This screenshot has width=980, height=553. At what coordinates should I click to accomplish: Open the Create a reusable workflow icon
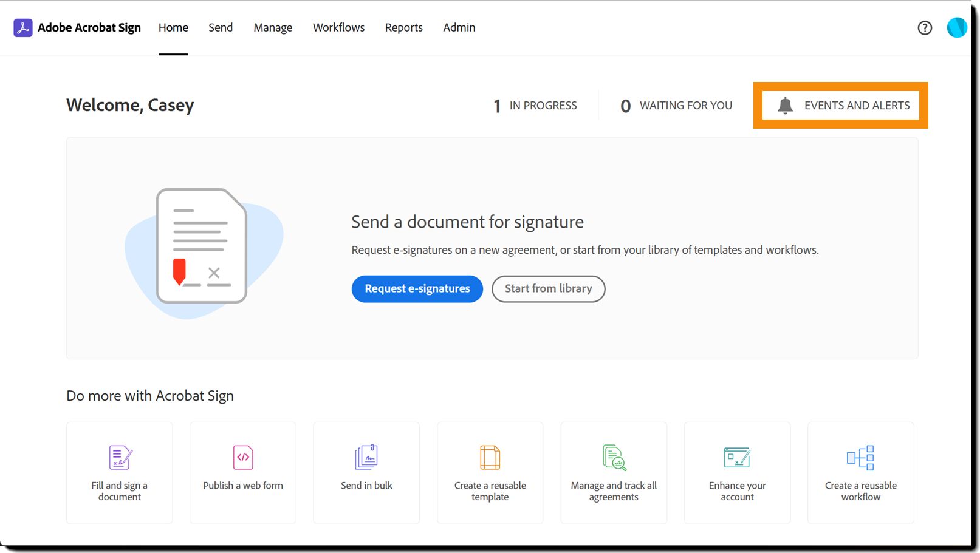[860, 458]
